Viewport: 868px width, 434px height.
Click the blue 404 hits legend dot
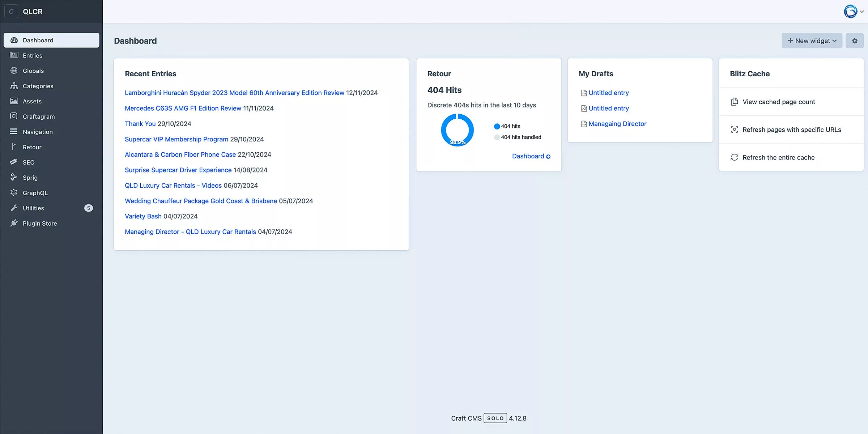pos(497,126)
